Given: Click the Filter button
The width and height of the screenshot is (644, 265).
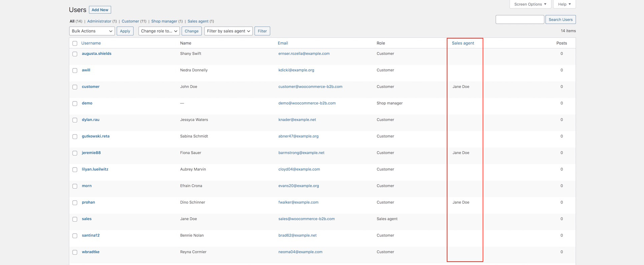Looking at the screenshot, I should click(x=262, y=31).
